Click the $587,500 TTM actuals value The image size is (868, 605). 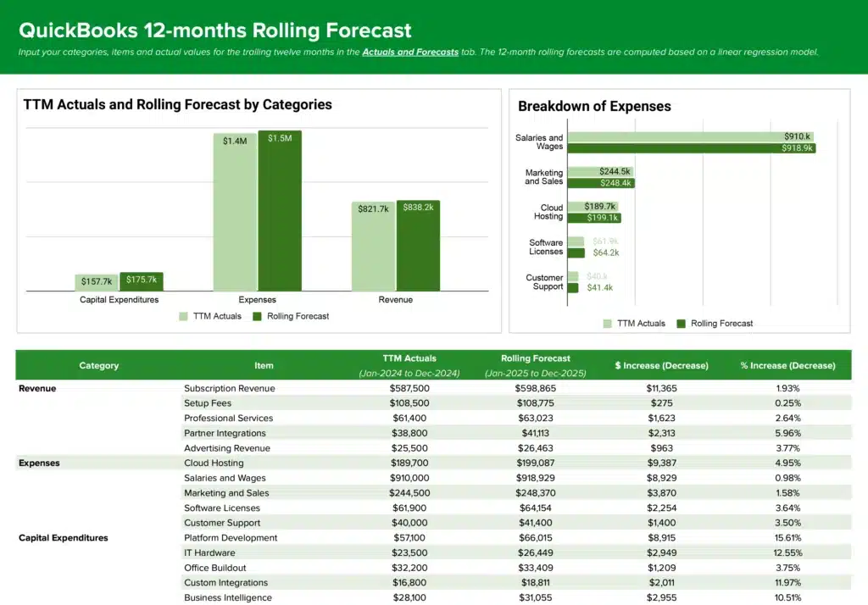(409, 389)
